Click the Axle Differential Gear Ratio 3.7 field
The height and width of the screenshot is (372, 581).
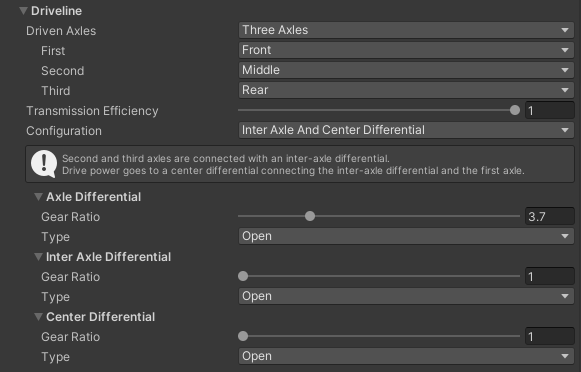(550, 216)
